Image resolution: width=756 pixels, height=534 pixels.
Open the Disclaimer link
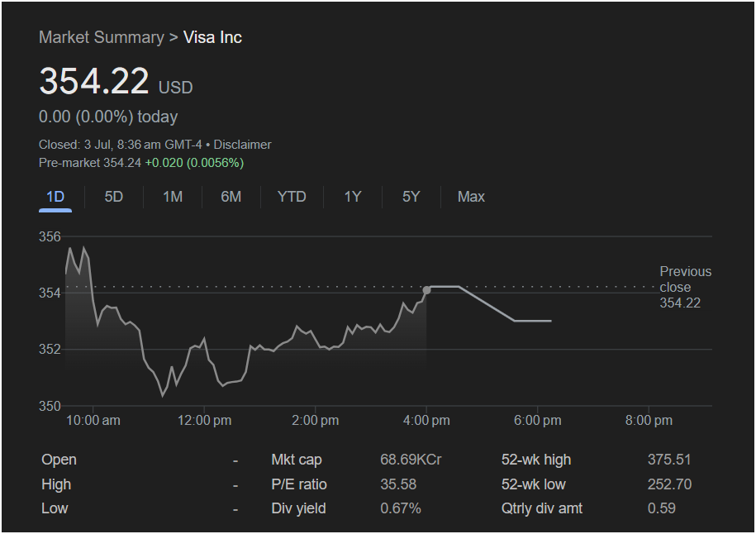click(243, 145)
